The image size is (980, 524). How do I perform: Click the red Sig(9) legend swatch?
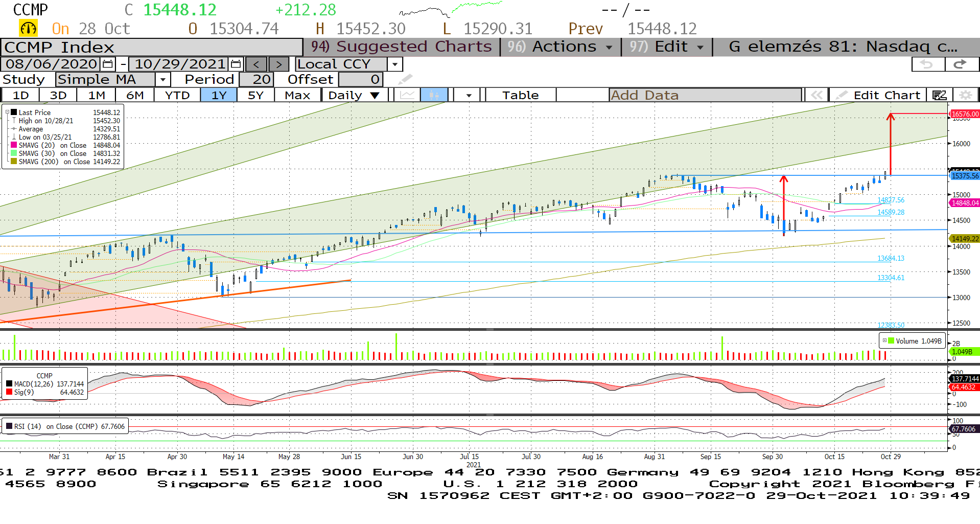tap(9, 392)
